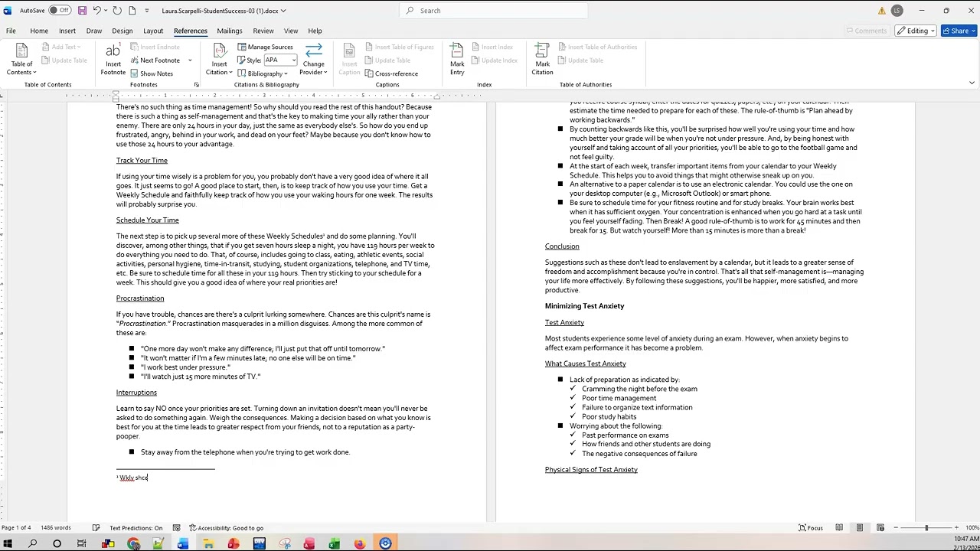This screenshot has width=980, height=551.
Task: Open the View tab
Action: pos(291,31)
